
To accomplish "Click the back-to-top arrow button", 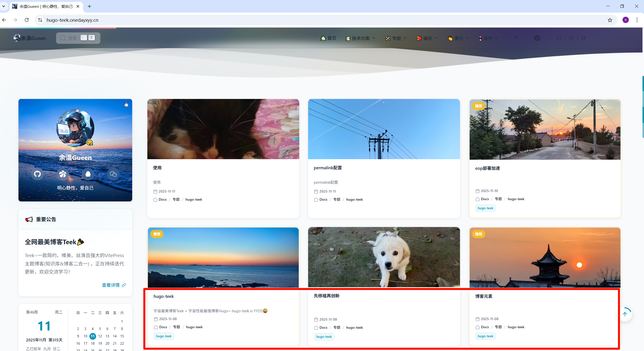I will pyautogui.click(x=625, y=314).
